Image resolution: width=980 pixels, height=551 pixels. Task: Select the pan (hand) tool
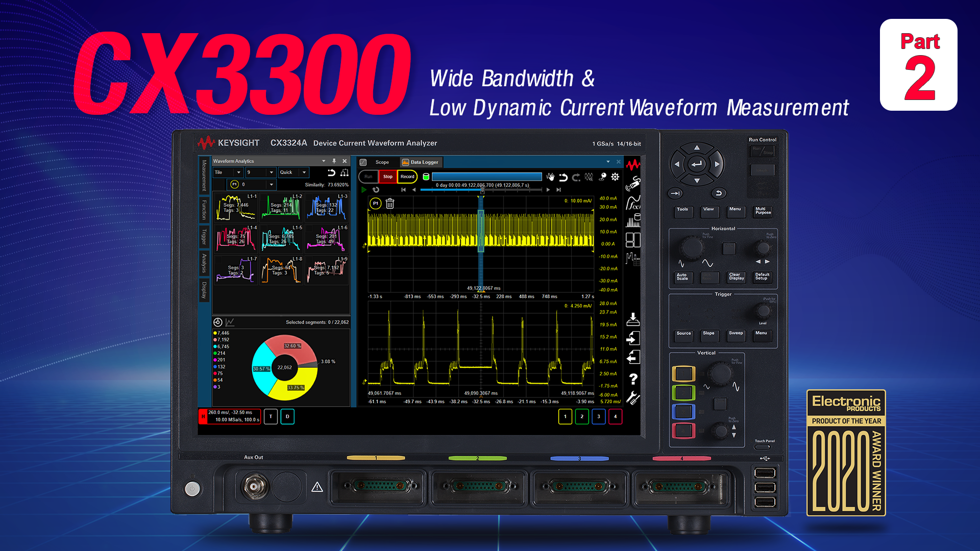click(x=551, y=177)
